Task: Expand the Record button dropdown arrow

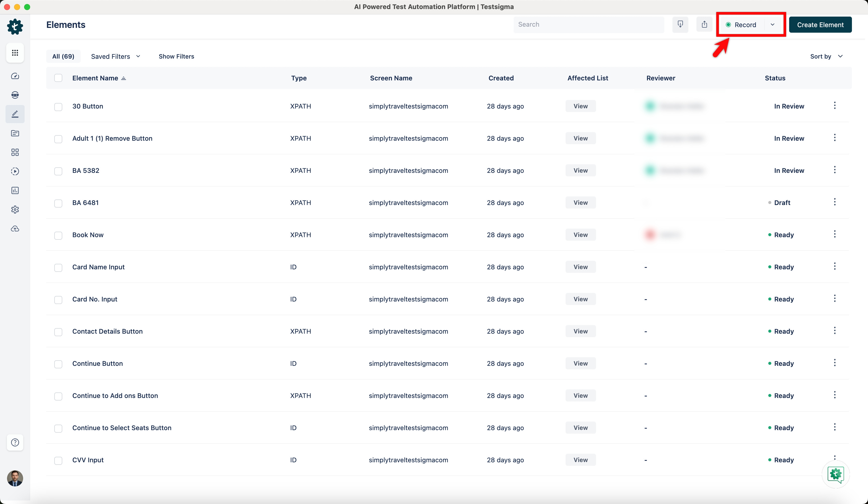Action: tap(772, 25)
